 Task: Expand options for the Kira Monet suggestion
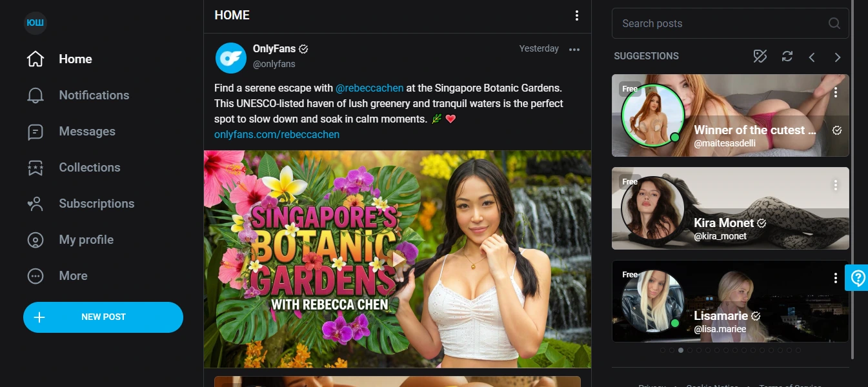coord(836,185)
